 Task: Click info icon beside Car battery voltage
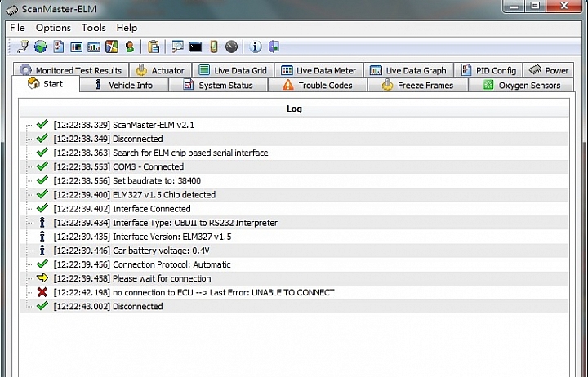pyautogui.click(x=42, y=251)
